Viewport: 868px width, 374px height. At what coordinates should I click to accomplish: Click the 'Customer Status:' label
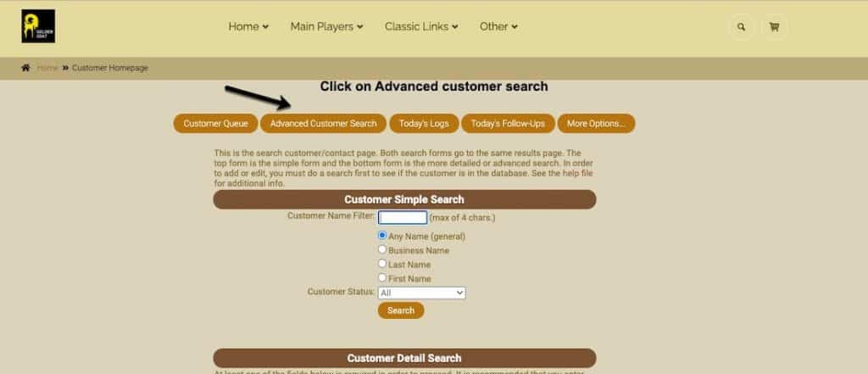[x=341, y=292]
